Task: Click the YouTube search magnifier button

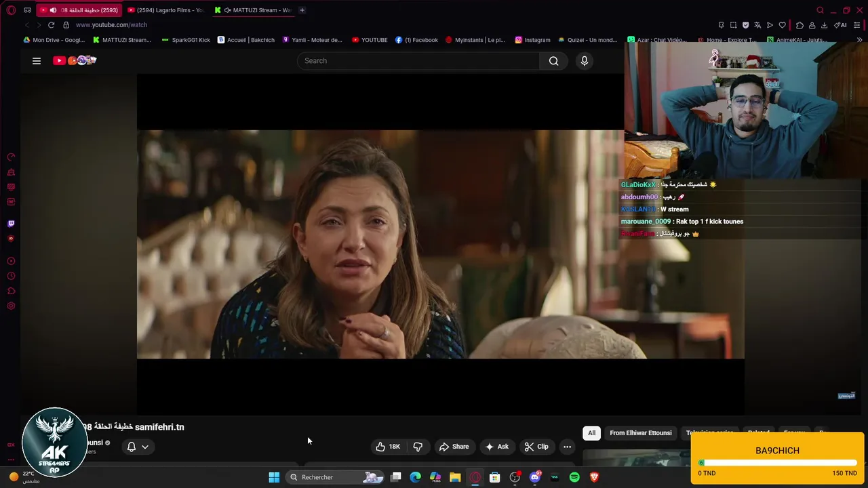Action: pyautogui.click(x=554, y=61)
